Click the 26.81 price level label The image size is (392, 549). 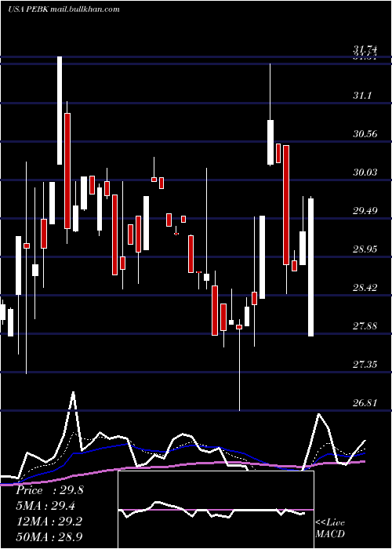(365, 403)
